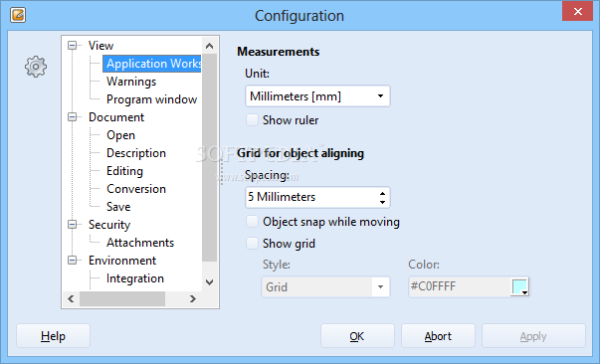Click the horizontal scroll right arrow

(193, 298)
